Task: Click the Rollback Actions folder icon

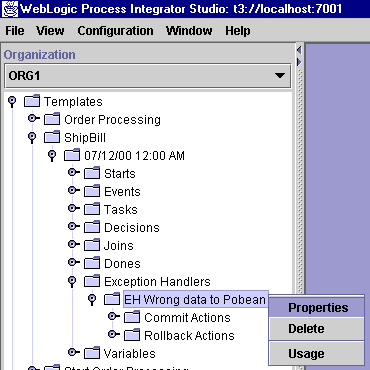Action: coord(132,335)
